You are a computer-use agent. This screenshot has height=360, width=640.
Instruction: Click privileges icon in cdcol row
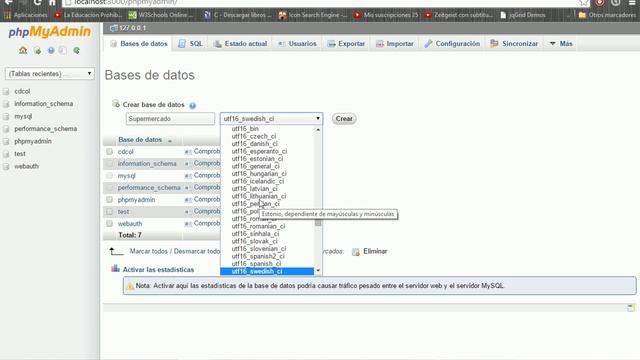click(x=188, y=152)
